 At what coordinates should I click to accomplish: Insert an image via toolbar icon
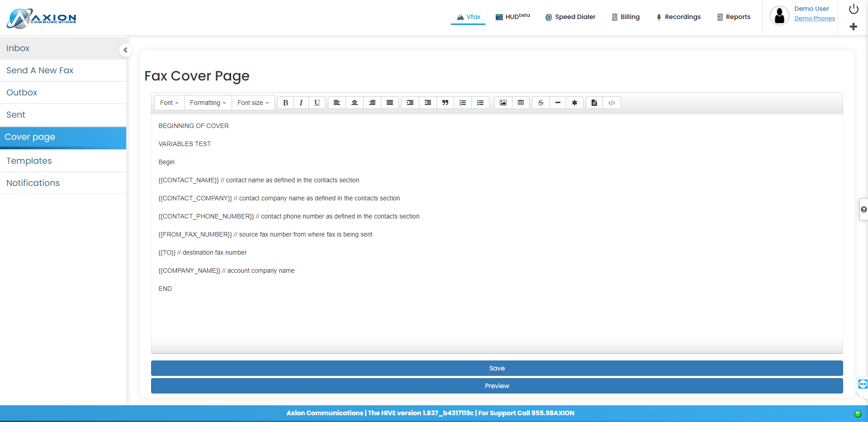point(503,103)
